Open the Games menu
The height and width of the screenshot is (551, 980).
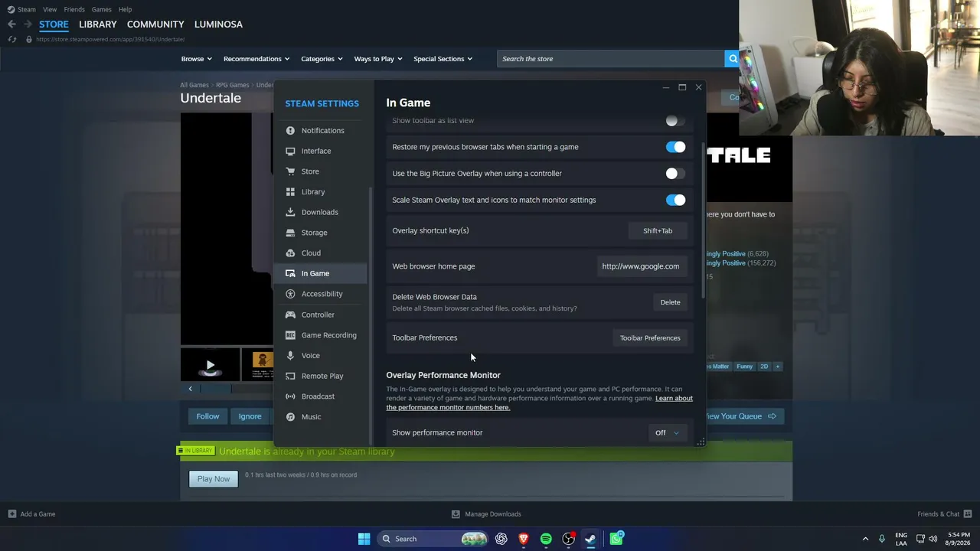point(101,9)
